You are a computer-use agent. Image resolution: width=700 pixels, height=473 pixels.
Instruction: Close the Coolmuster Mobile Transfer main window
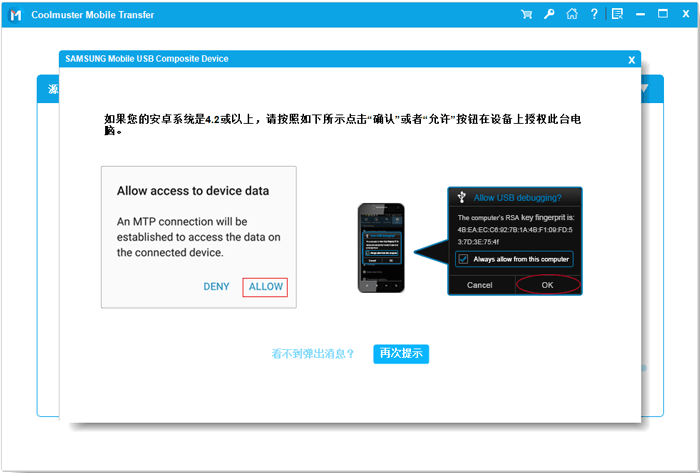686,14
